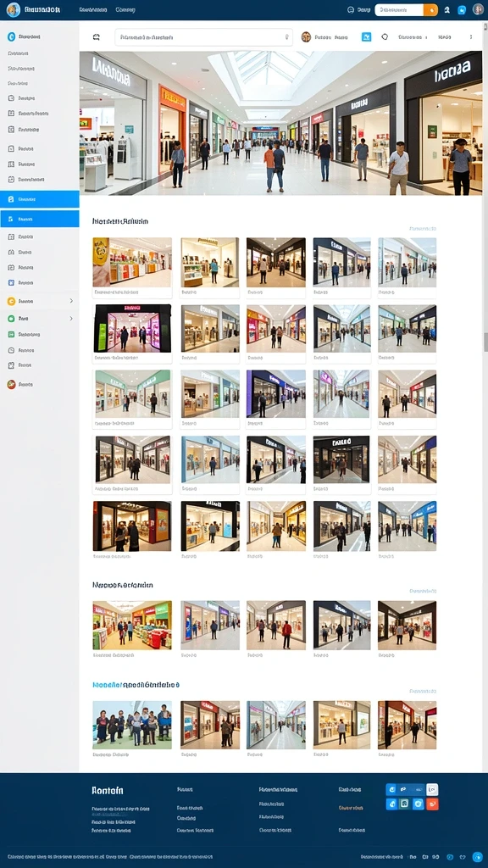Open the round site logo in the header
The height and width of the screenshot is (868, 488).
pyautogui.click(x=14, y=9)
